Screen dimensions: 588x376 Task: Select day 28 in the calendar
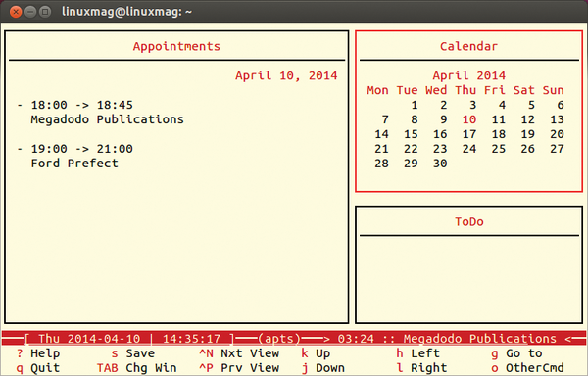tap(381, 164)
